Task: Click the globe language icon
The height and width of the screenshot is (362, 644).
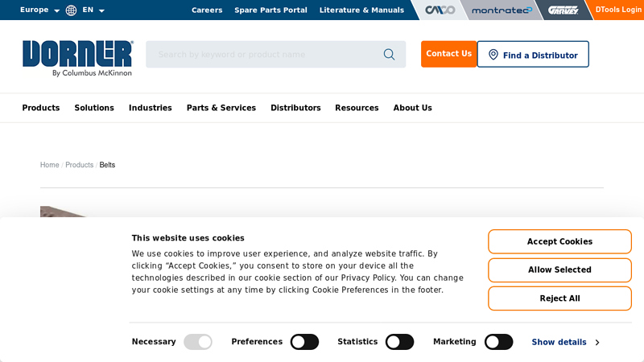Action: click(x=72, y=10)
